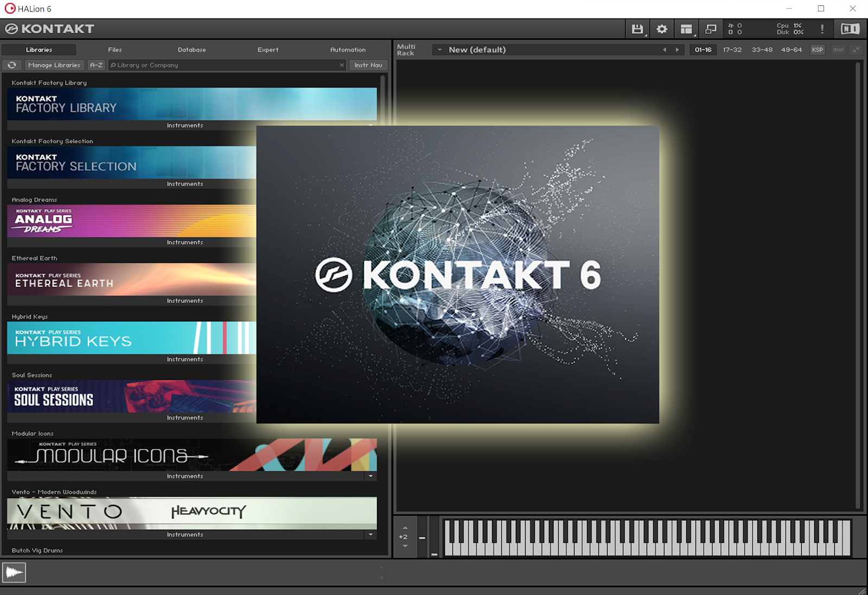This screenshot has width=868, height=595.
Task: Go to previous multi with left arrow
Action: pyautogui.click(x=665, y=50)
